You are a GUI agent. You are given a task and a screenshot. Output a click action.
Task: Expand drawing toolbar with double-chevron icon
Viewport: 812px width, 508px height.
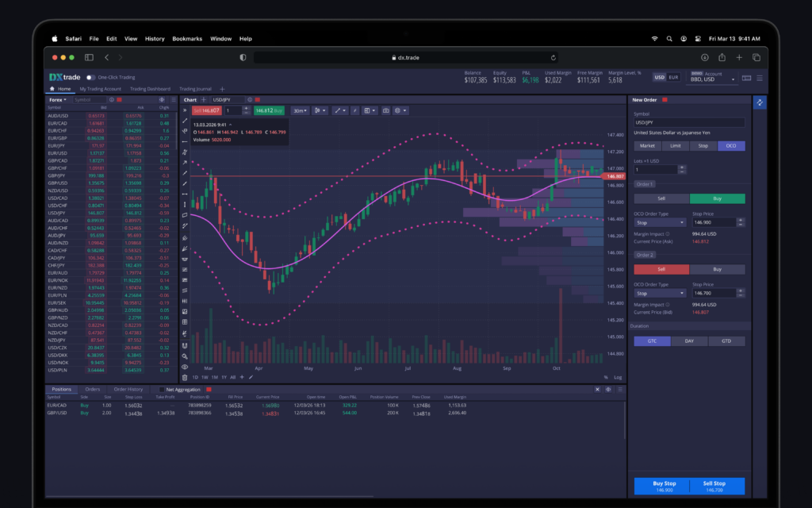coord(185,110)
